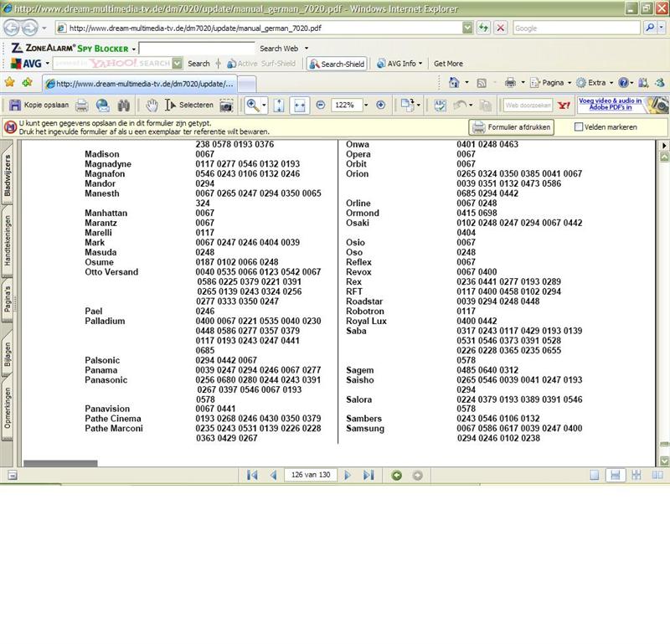Click the PDF toolbar printer icon
Screen dimensions: 670x644
(x=81, y=106)
